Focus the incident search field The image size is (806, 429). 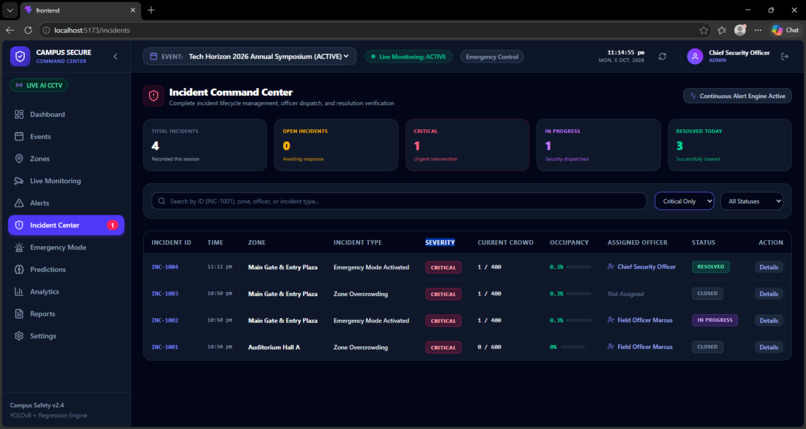click(399, 201)
